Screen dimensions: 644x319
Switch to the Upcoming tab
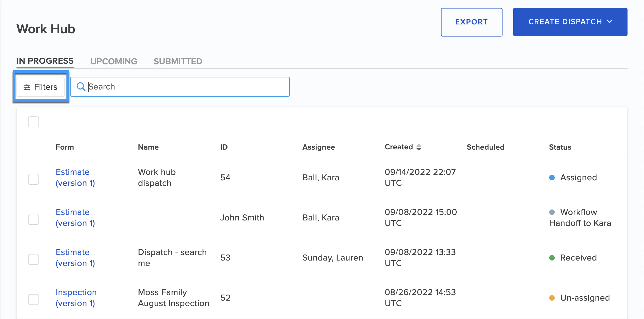tap(113, 61)
